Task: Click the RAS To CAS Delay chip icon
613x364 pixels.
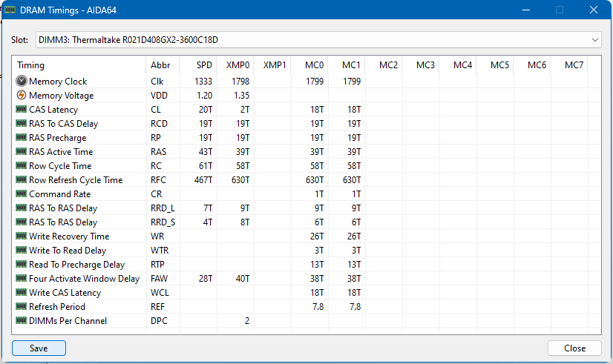Action: [x=21, y=123]
